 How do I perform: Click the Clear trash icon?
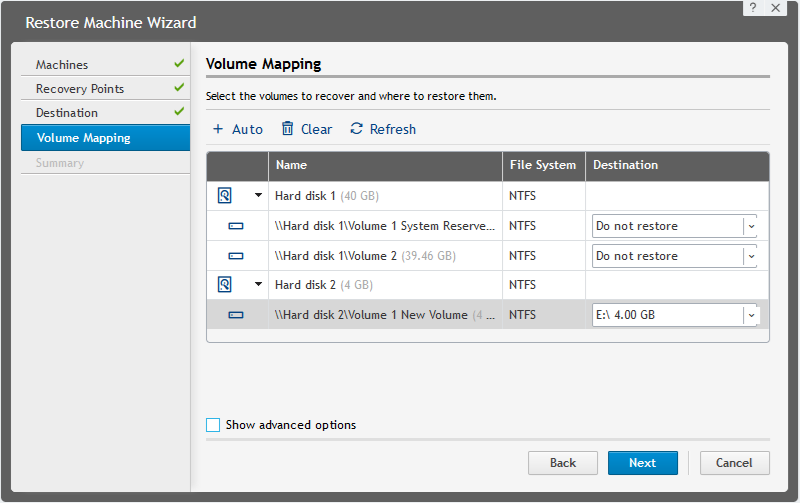[x=288, y=129]
